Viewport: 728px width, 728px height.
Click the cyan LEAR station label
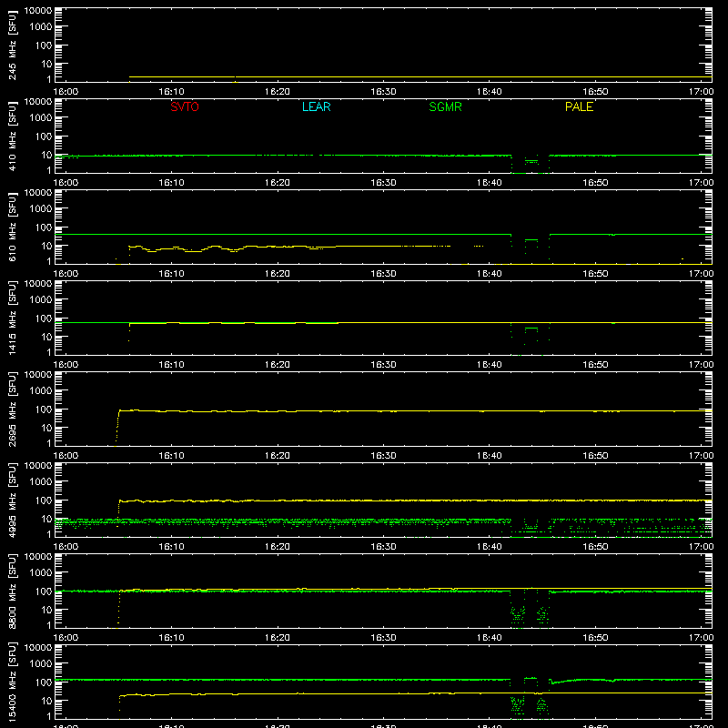316,106
